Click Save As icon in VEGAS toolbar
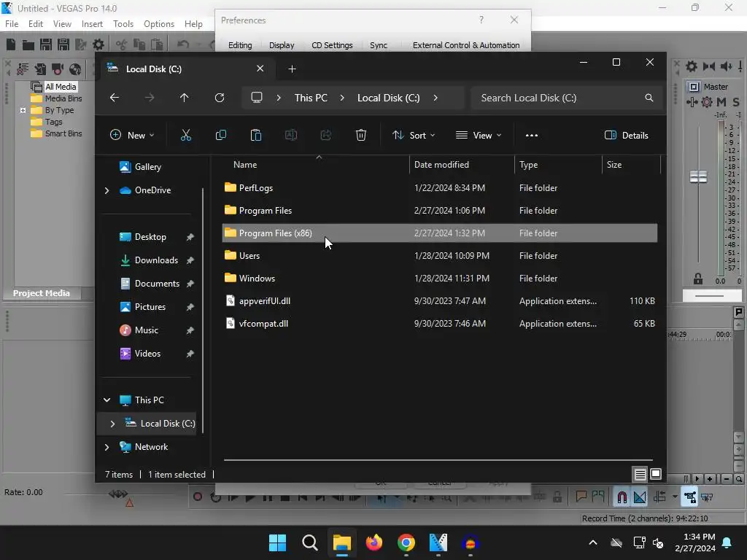 tap(63, 44)
